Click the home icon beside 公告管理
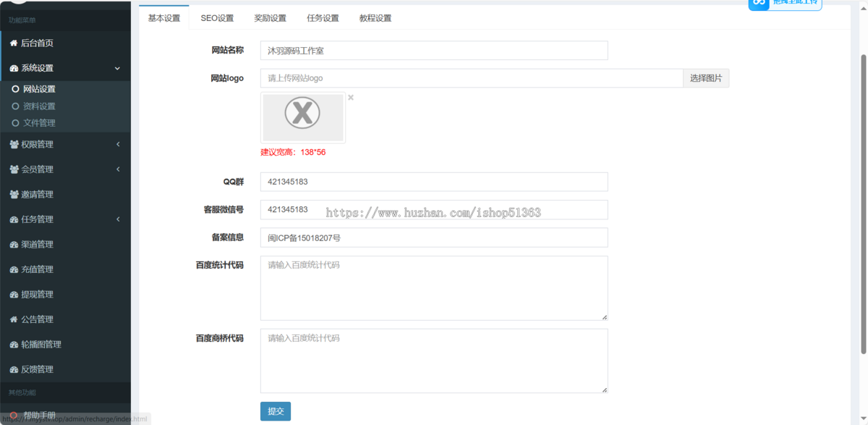 coord(14,319)
